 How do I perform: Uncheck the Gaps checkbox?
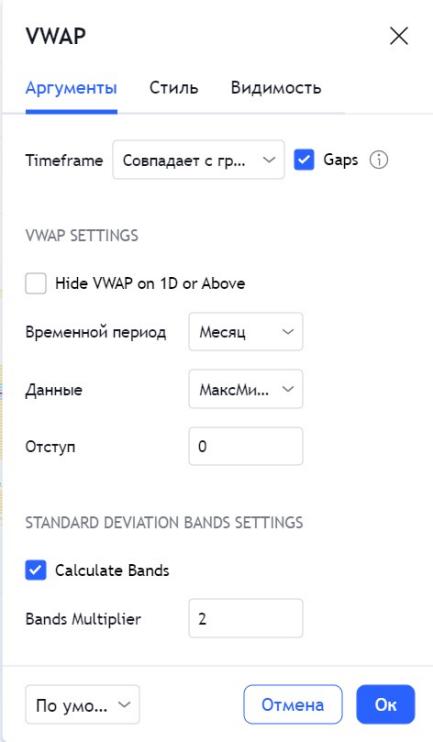click(x=304, y=159)
